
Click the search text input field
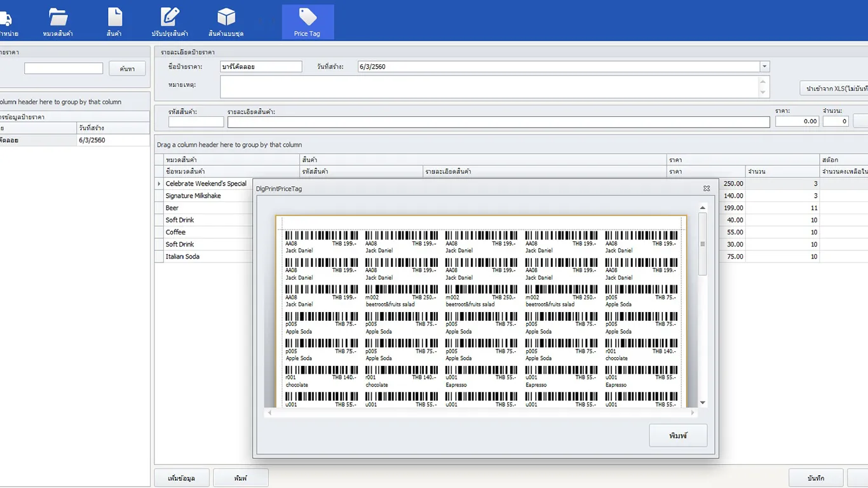click(64, 69)
